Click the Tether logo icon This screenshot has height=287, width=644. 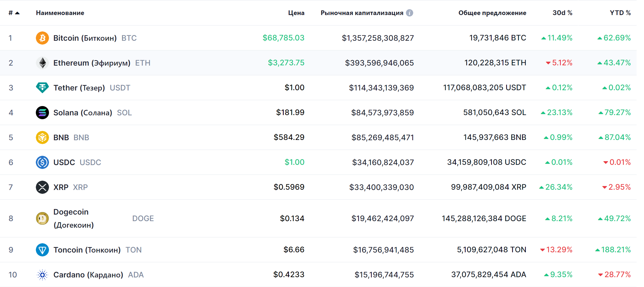coord(42,88)
